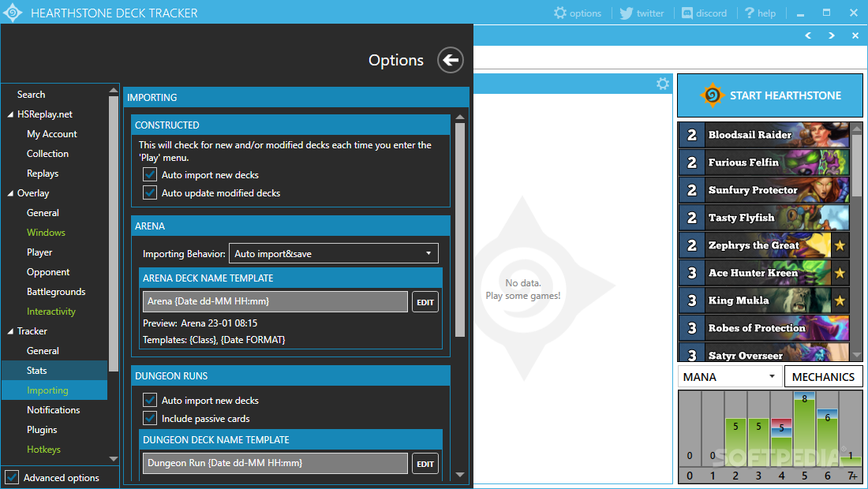Open the twitter link in title bar
The height and width of the screenshot is (489, 868).
click(642, 13)
